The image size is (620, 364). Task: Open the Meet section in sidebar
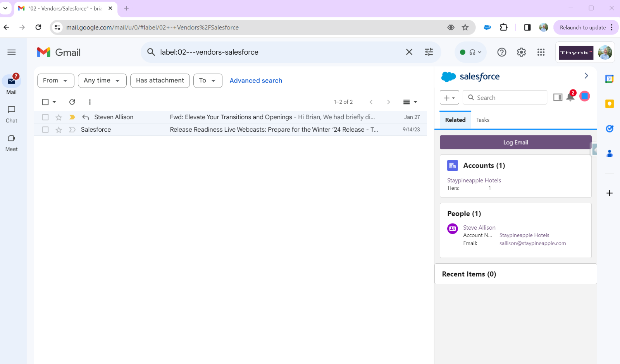coord(12,143)
